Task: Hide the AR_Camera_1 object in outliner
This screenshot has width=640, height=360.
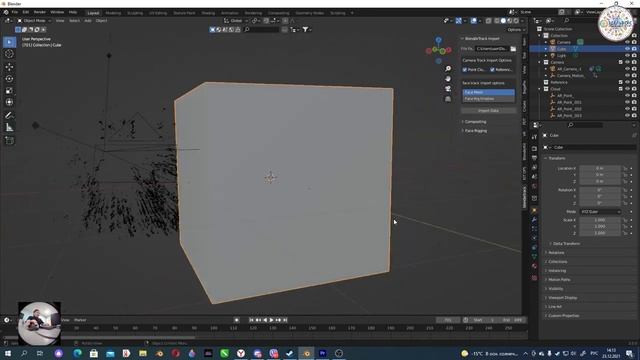Action: pos(627,69)
